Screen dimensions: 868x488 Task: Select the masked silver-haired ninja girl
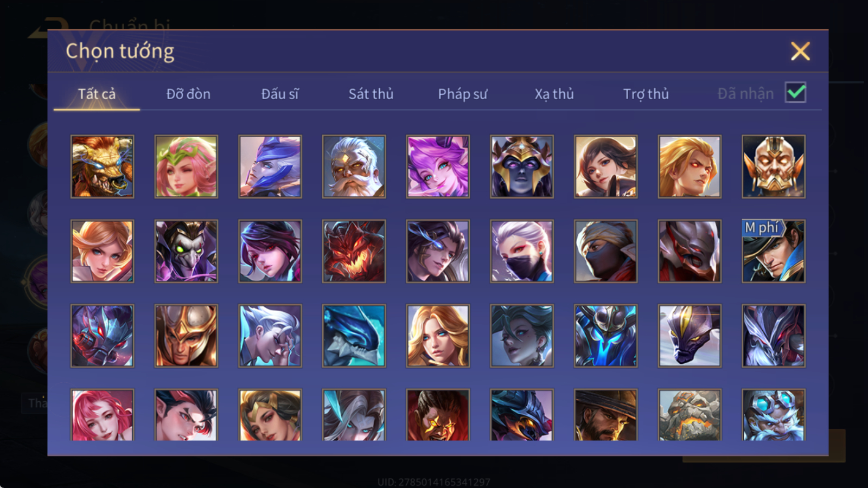pos(522,251)
